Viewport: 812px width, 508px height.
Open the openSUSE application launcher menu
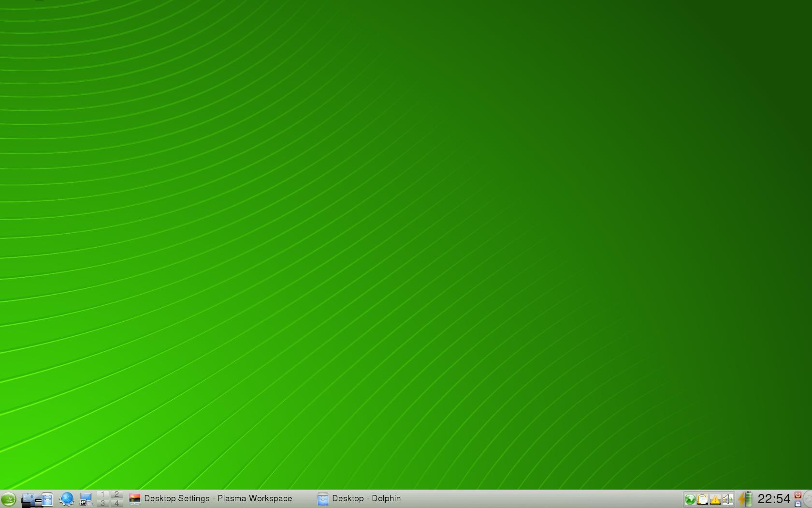9,499
